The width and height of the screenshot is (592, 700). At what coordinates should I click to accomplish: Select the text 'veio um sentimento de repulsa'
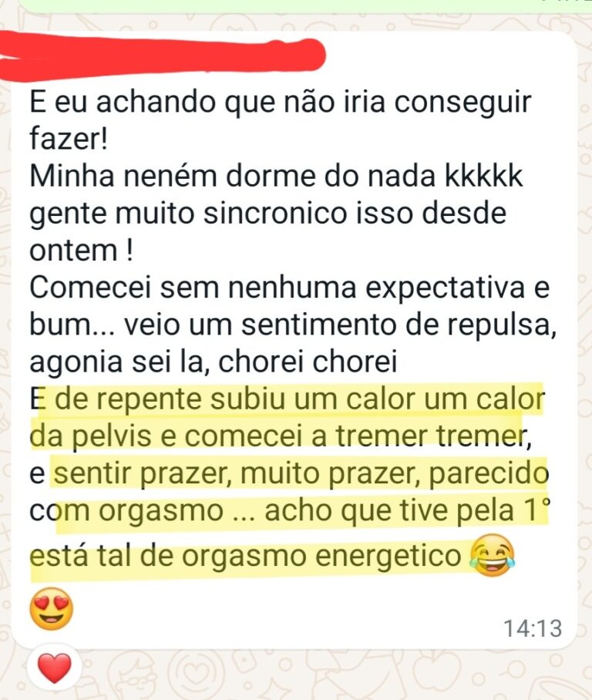click(339, 325)
